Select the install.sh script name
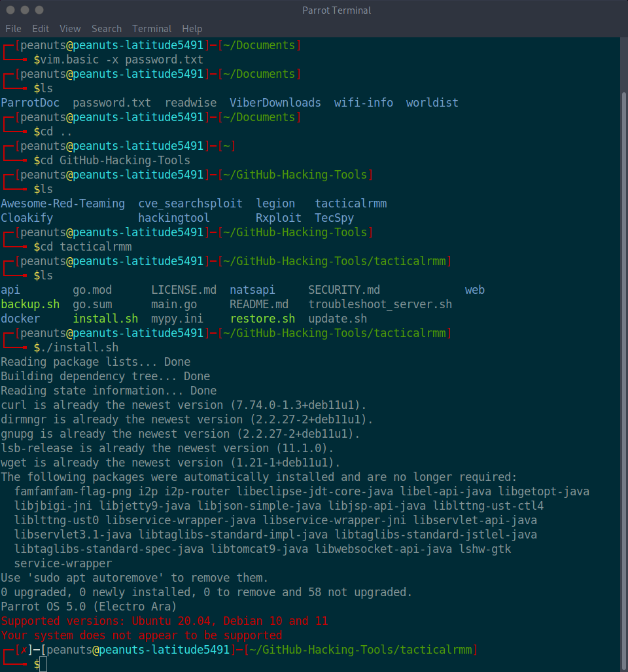Viewport: 628px width, 672px height. pyautogui.click(x=105, y=318)
